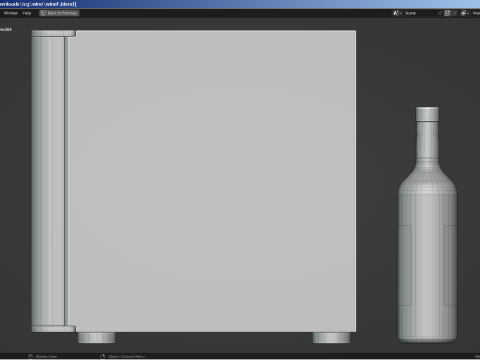
Task: Open the Window menu
Action: click(11, 13)
